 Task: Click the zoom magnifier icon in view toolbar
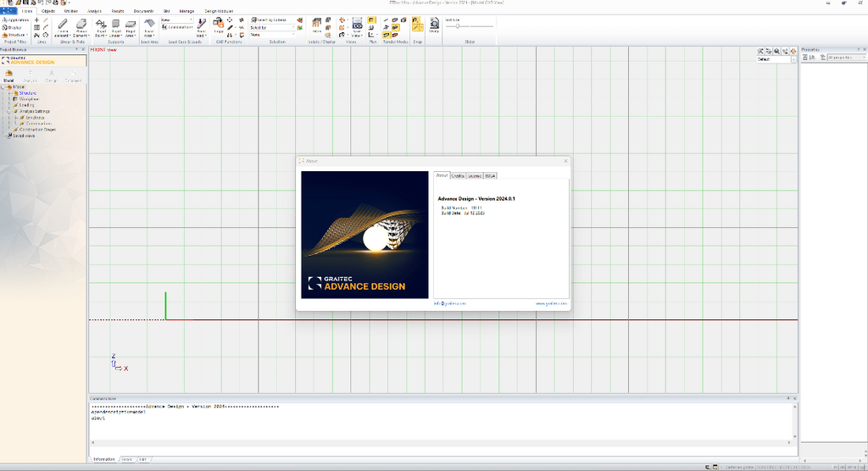click(776, 51)
